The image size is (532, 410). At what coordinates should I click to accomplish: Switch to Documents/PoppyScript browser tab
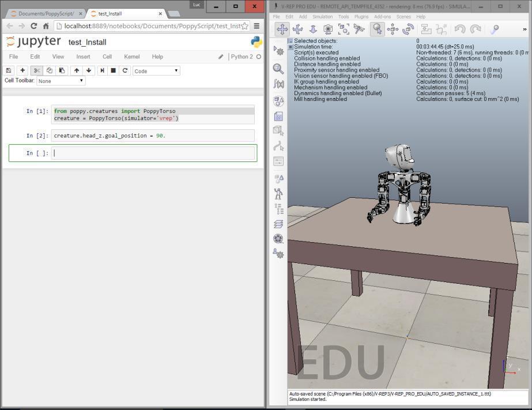(46, 14)
